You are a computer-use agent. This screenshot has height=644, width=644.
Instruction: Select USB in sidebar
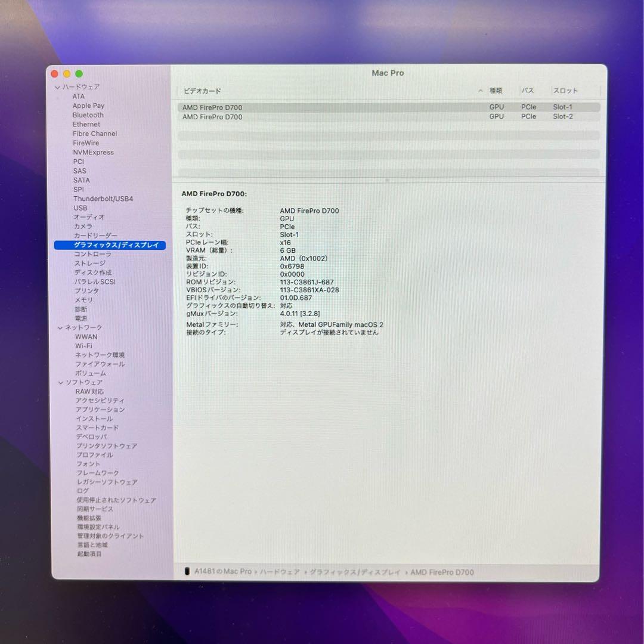80,208
